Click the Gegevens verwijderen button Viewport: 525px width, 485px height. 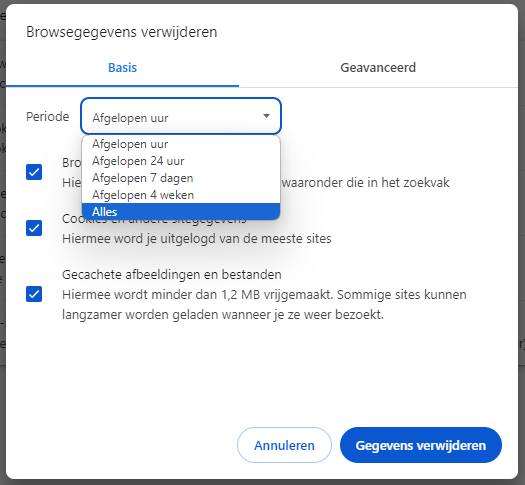click(x=421, y=445)
